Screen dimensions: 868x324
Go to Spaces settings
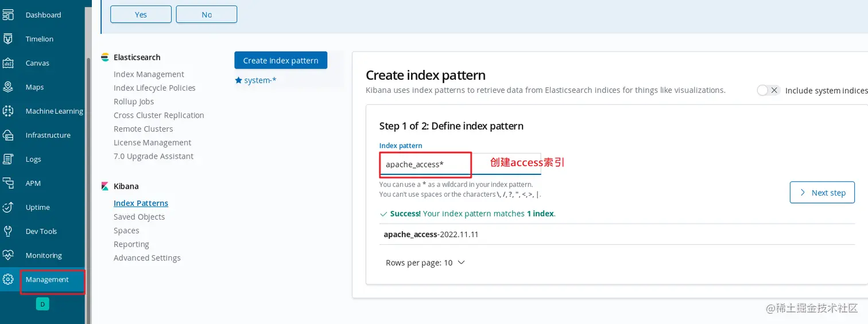pos(126,231)
